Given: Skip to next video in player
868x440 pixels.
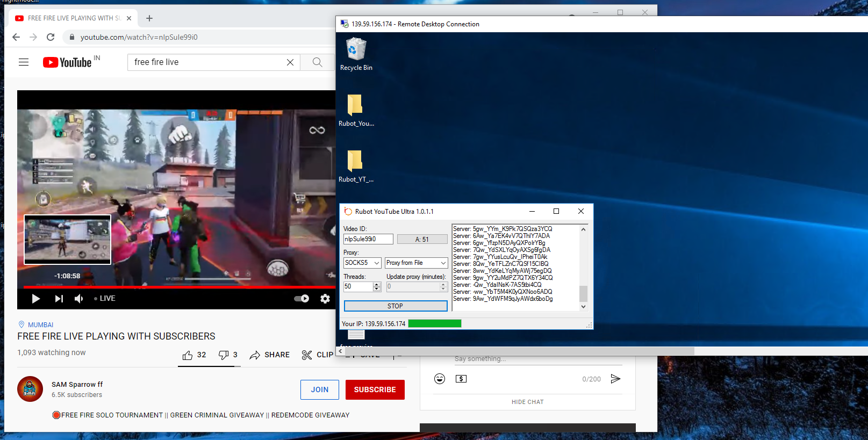Looking at the screenshot, I should 59,299.
